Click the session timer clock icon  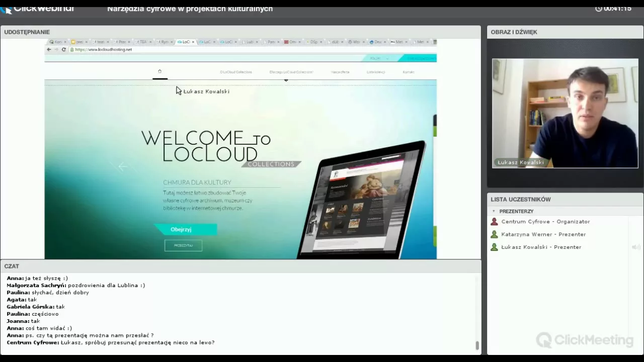coord(599,9)
